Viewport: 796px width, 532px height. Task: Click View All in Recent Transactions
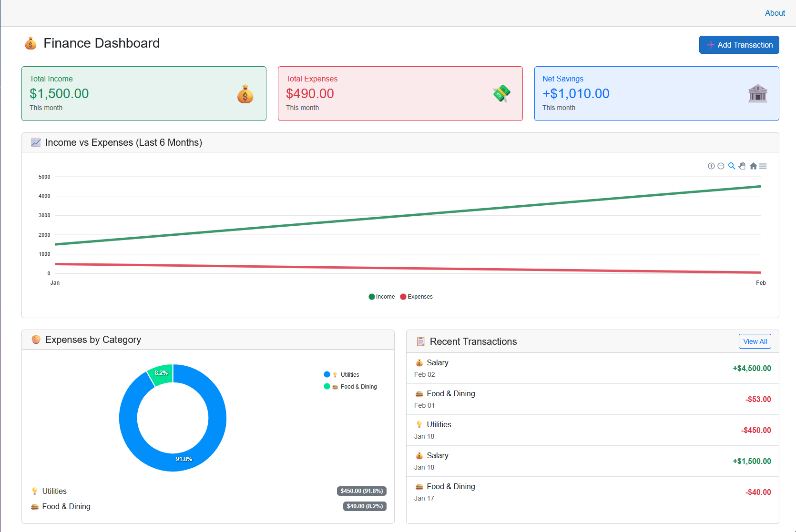755,341
